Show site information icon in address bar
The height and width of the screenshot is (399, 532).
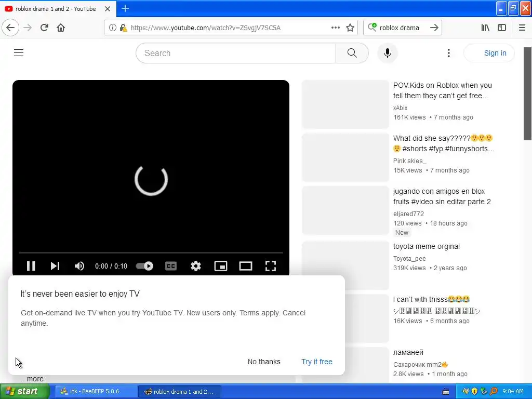(x=113, y=28)
